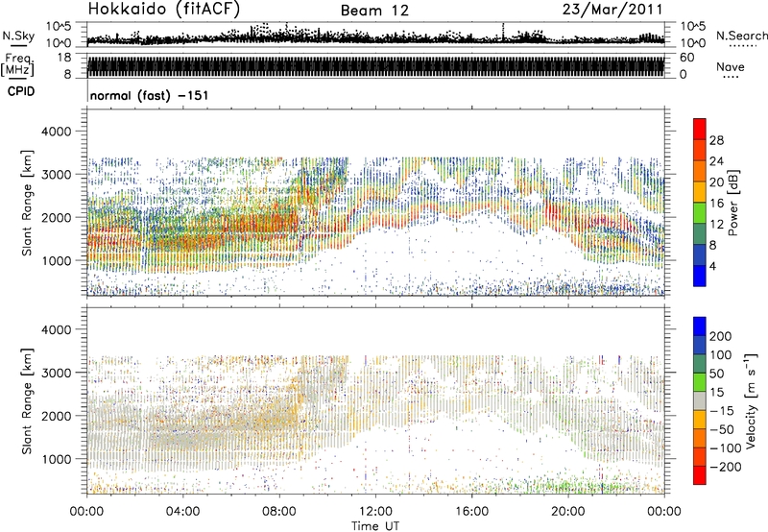Screen dimensions: 768x532
Task: Click the '08:00' time axis label
Action: [279, 512]
